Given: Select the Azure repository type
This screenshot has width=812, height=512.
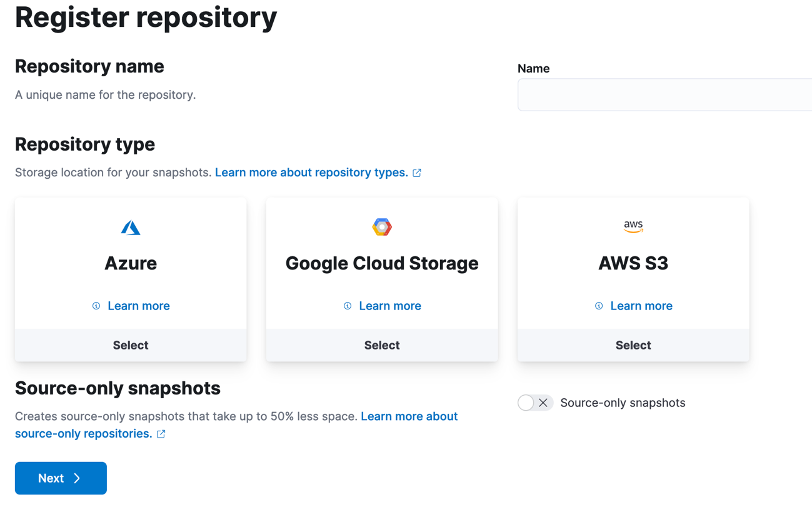Looking at the screenshot, I should (x=131, y=344).
